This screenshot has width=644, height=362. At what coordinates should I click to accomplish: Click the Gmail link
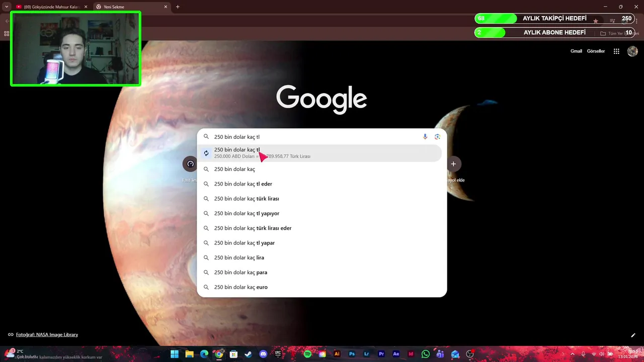[x=576, y=51]
